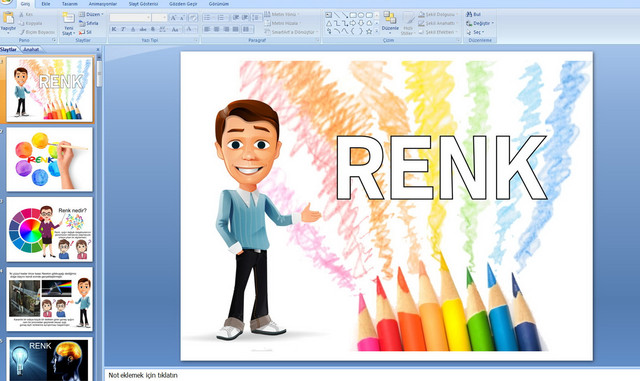Open the Düzen layout dropdown

pos(91,14)
